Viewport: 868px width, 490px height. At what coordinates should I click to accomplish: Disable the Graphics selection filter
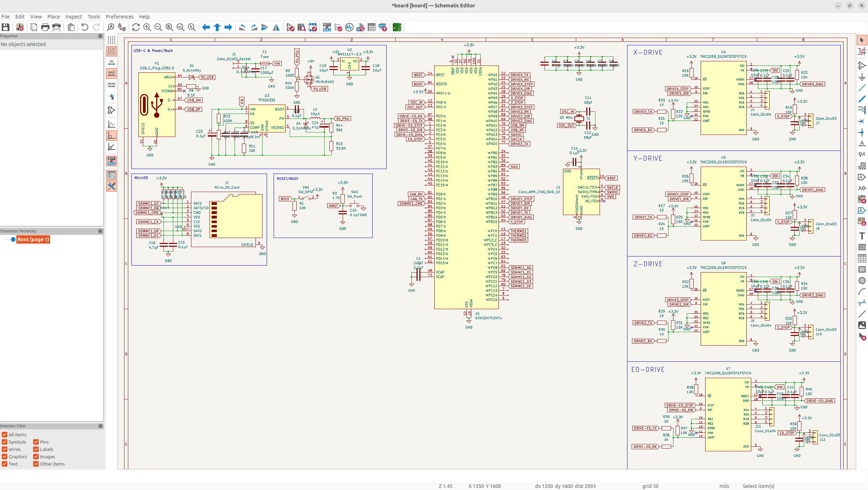tap(5, 457)
